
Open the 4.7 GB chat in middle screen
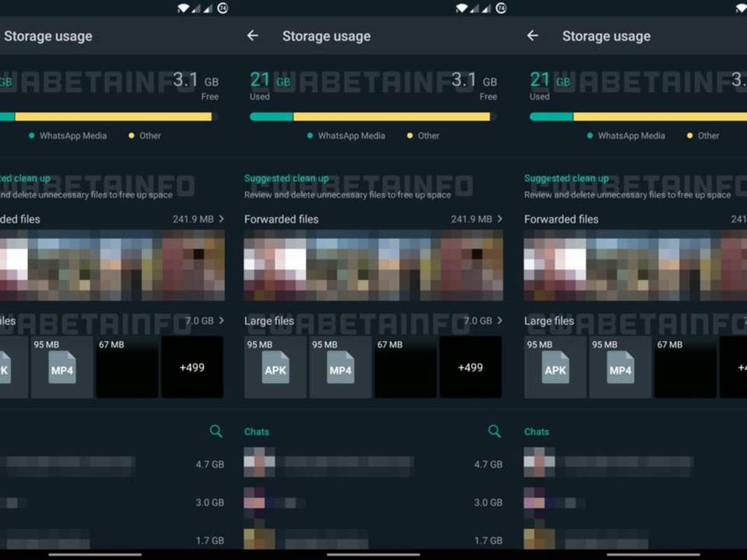tap(374, 464)
